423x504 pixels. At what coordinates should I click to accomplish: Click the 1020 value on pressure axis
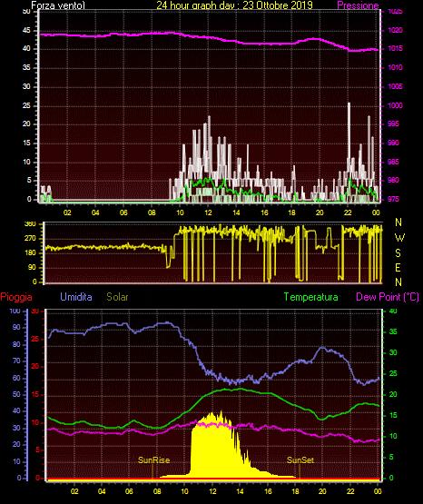click(395, 30)
